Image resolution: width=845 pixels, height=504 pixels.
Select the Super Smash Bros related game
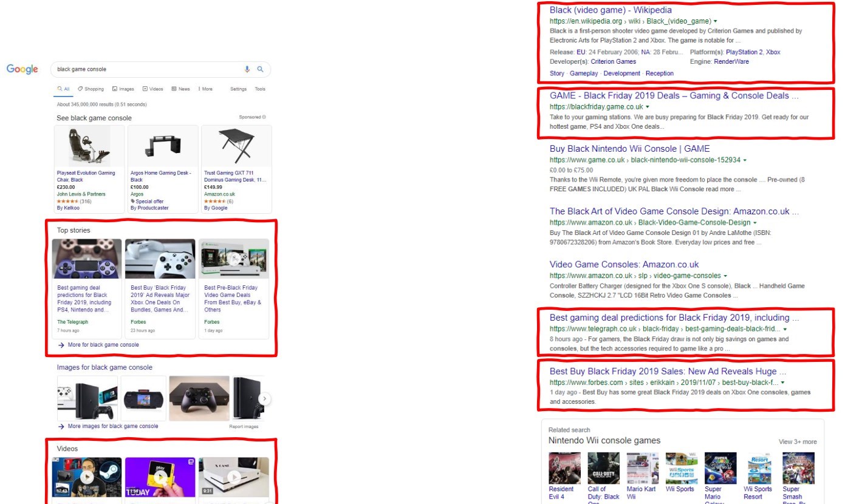pyautogui.click(x=798, y=477)
